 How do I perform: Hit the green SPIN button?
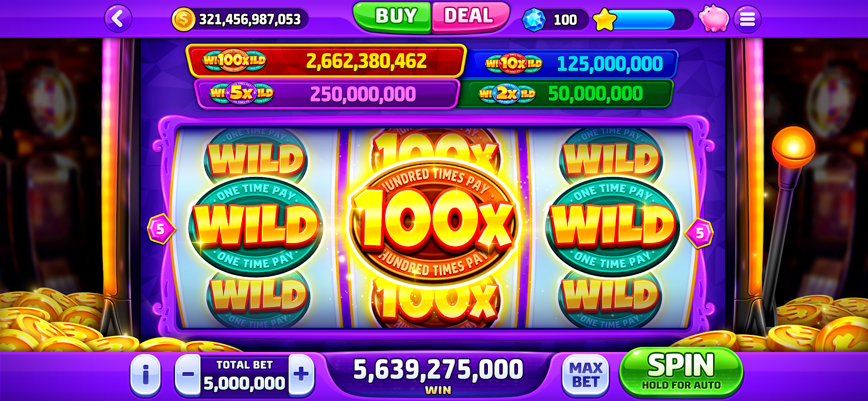pos(681,372)
